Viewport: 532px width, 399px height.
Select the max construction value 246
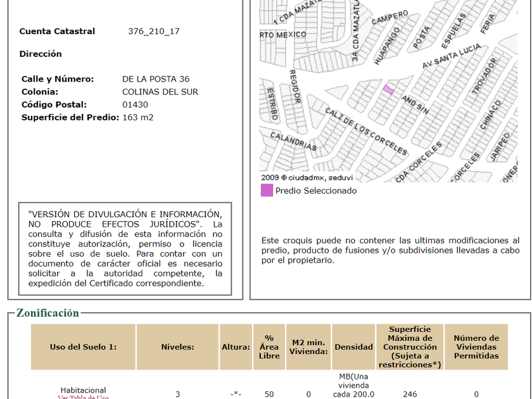tap(410, 394)
